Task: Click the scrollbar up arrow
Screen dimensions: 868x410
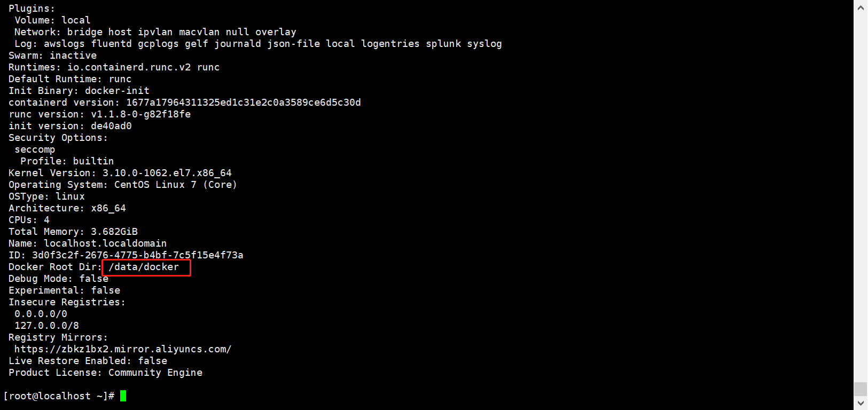Action: click(861, 8)
